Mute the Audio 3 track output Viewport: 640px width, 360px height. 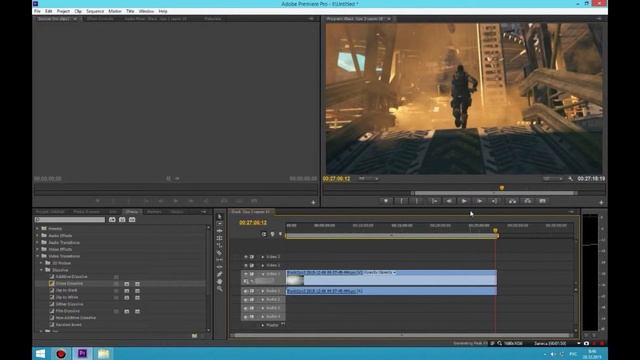pos(246,308)
